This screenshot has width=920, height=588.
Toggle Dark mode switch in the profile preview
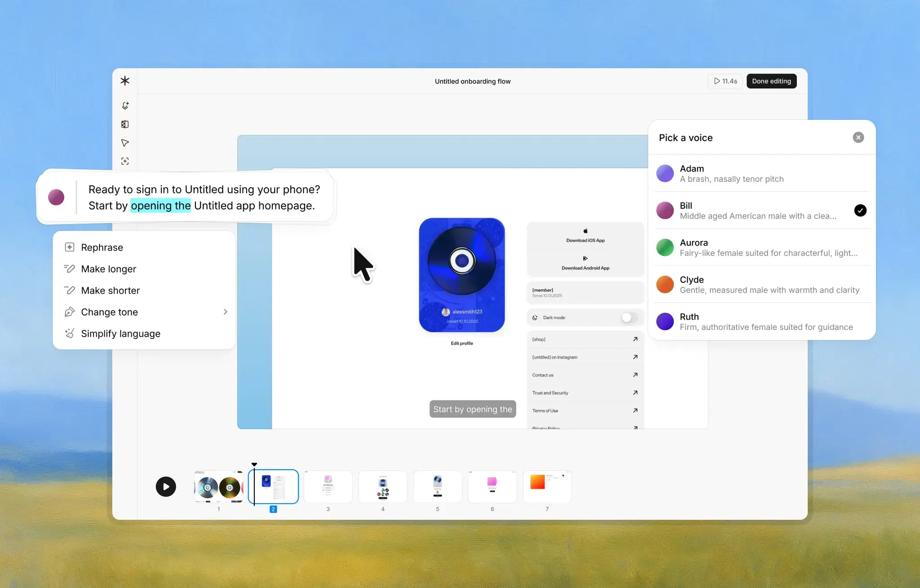(x=628, y=317)
